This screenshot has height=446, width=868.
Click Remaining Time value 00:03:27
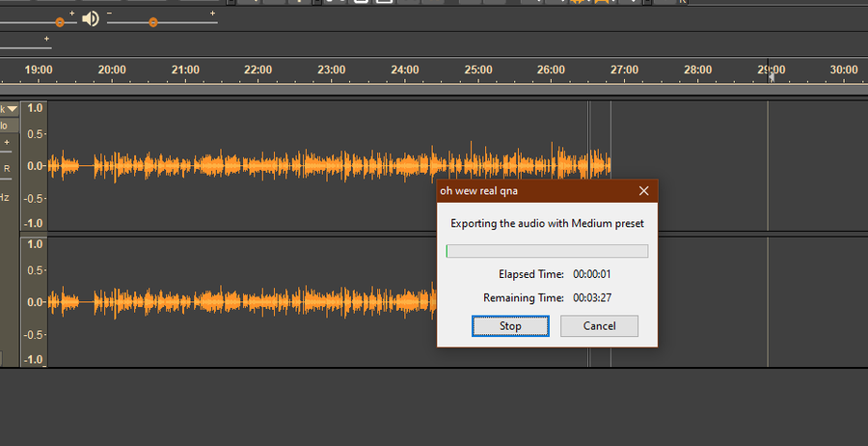[592, 298]
